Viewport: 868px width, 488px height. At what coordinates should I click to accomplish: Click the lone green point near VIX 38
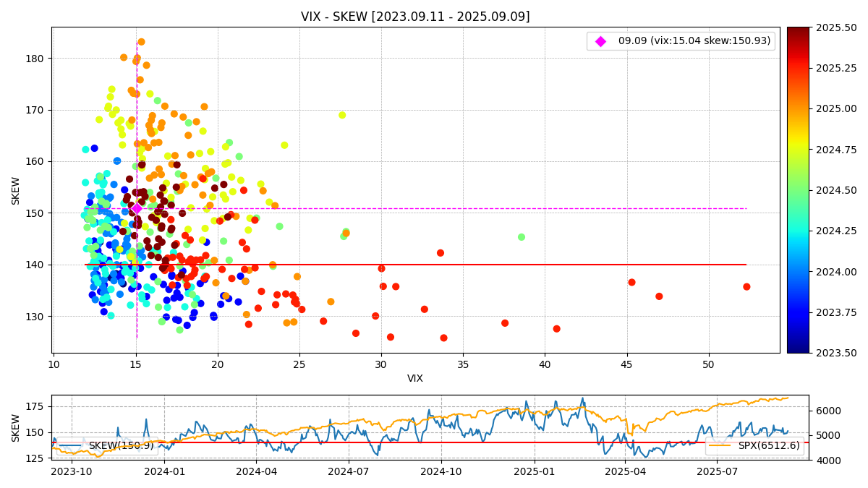coord(522,237)
